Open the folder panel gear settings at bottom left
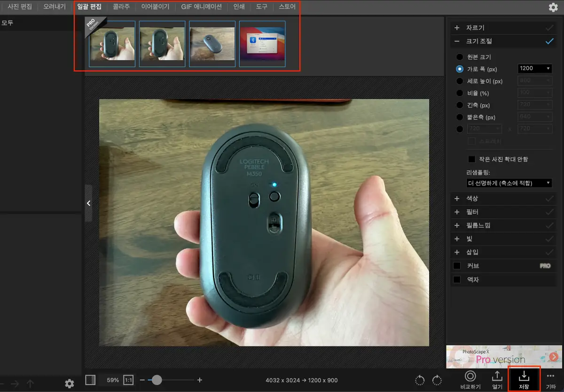 point(70,384)
